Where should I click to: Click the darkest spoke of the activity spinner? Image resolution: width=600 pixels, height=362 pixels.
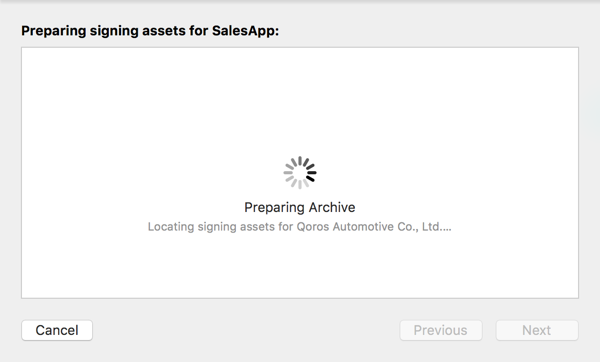311,178
